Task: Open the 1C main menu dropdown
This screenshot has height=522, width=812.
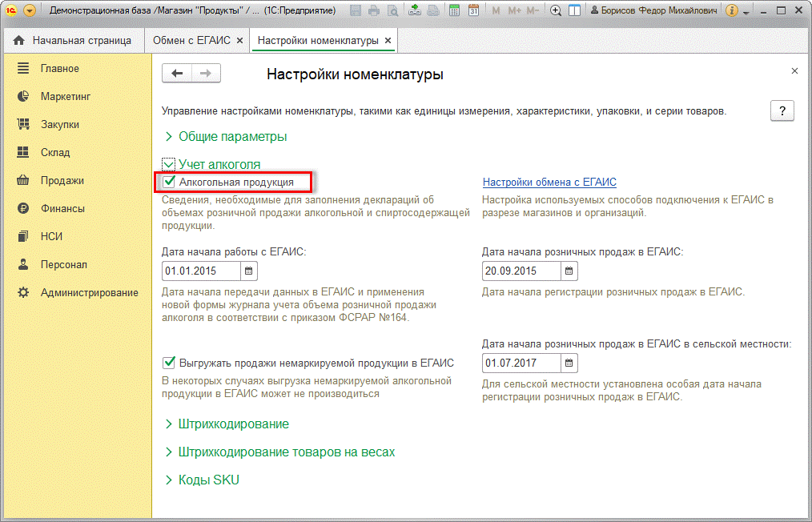Action: click(30, 10)
